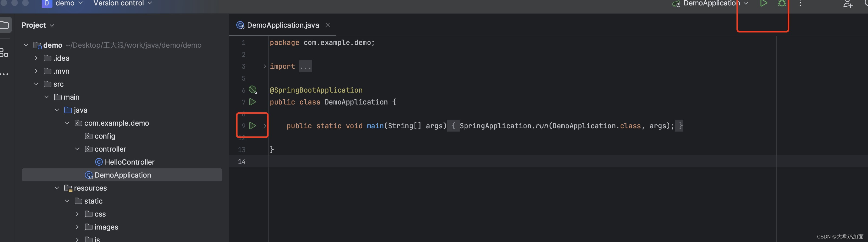Open the Structure tool window icon
Screen dimensions: 868x242
4,53
